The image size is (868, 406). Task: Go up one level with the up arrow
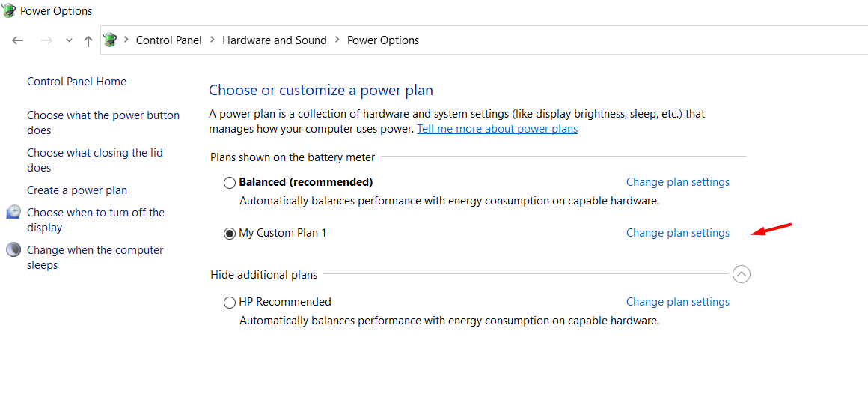coord(88,40)
